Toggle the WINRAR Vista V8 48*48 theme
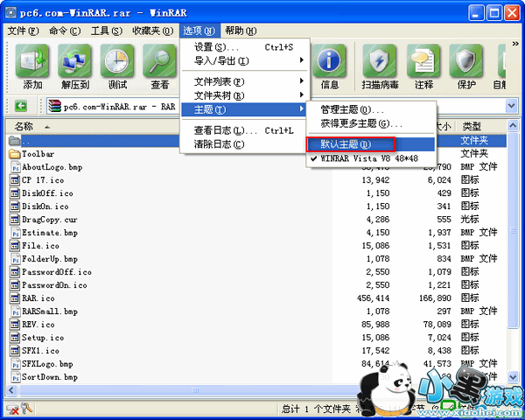The height and width of the screenshot is (420, 525). (370, 158)
